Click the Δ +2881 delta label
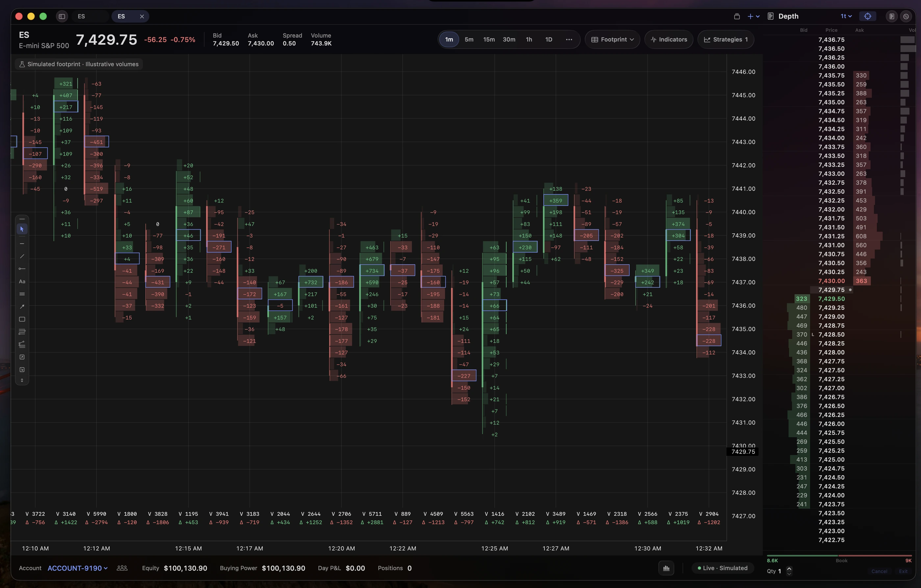The image size is (921, 588). tap(372, 522)
